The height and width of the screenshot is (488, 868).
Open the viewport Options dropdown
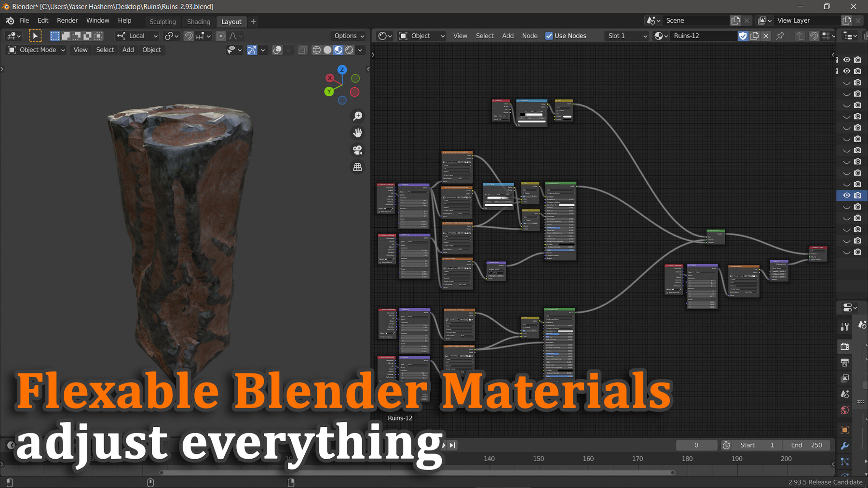(349, 36)
